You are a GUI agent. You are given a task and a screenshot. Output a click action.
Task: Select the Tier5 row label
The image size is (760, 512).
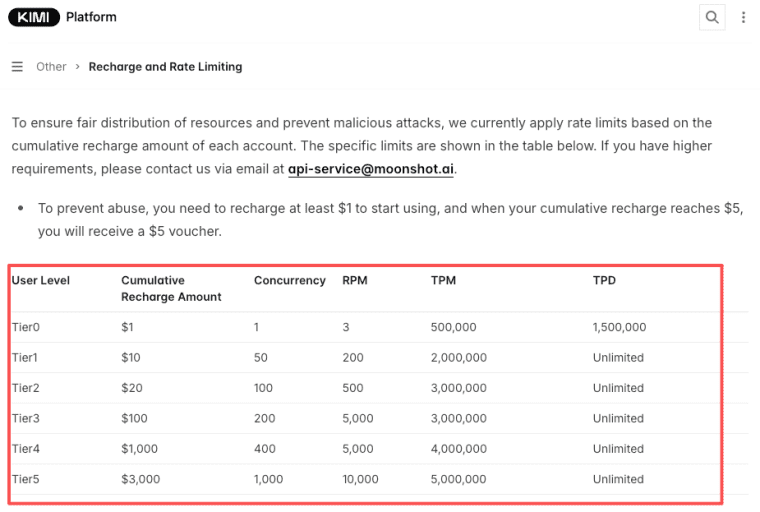[26, 479]
